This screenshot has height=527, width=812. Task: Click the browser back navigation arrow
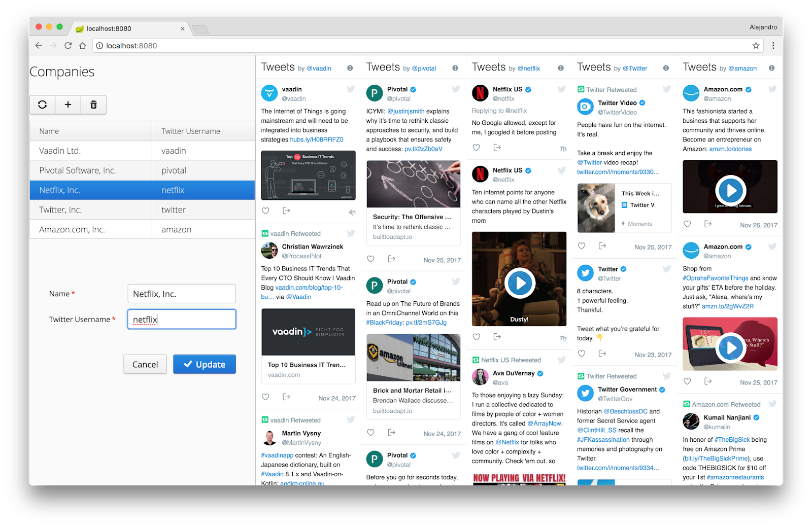39,45
